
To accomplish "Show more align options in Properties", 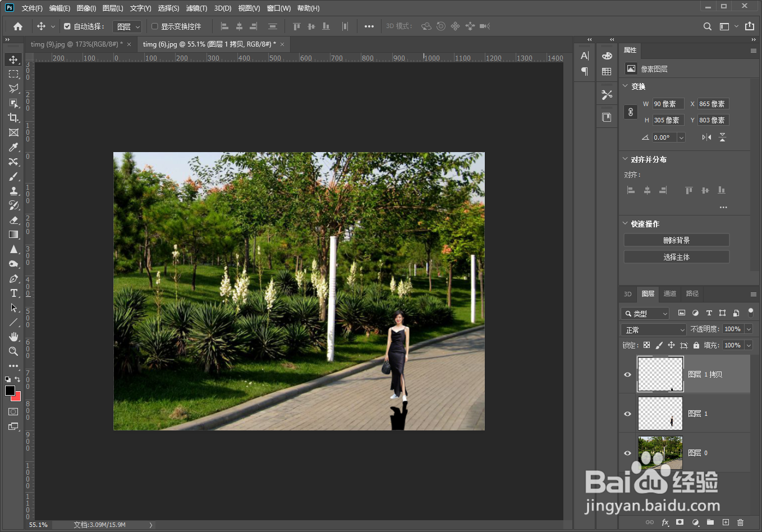I will pyautogui.click(x=723, y=207).
